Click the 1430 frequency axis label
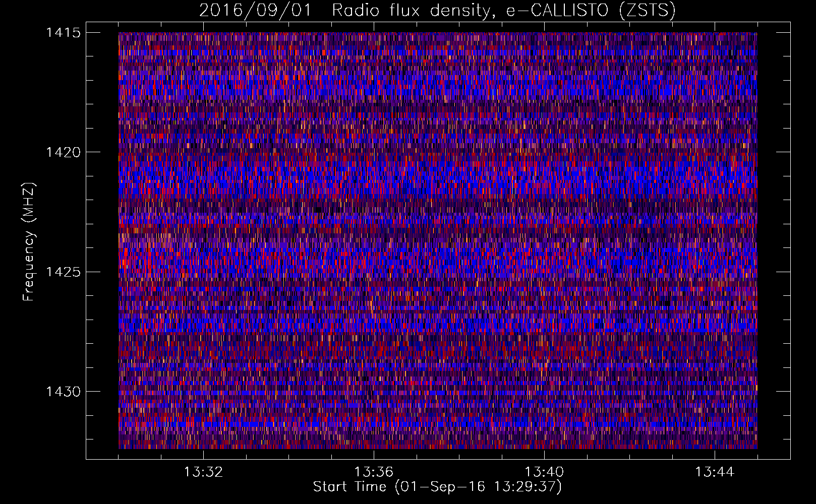This screenshot has width=816, height=504. point(64,392)
